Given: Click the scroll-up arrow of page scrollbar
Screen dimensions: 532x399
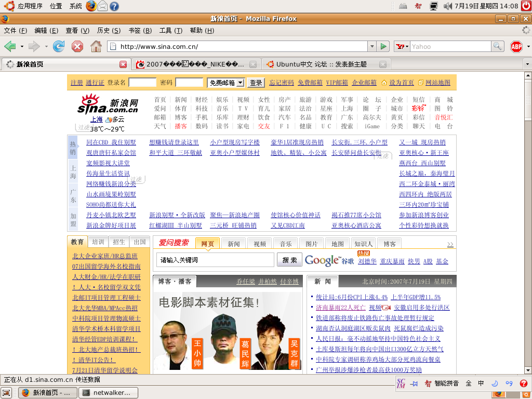Looking at the screenshot, I should [x=528, y=76].
